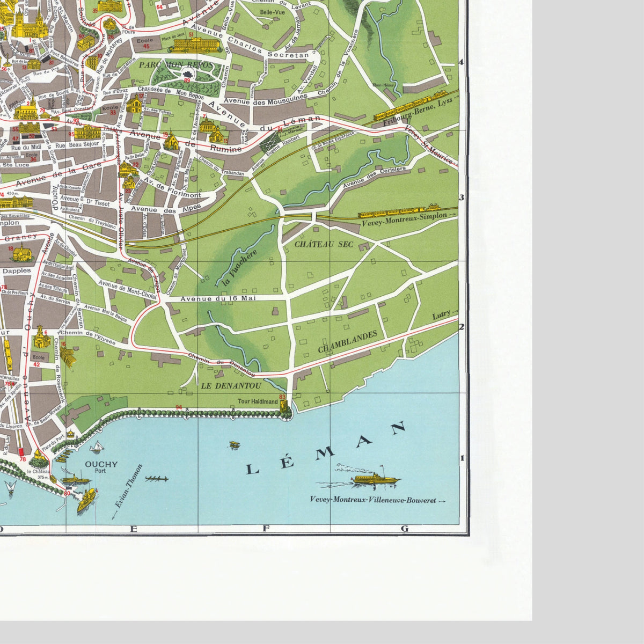The height and width of the screenshot is (644, 644).
Task: Click grid column letter F
Action: (265, 529)
